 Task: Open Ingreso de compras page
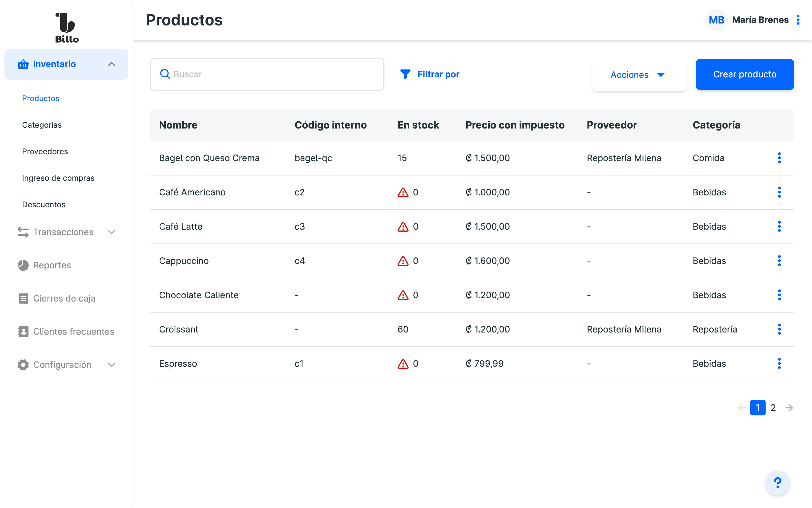click(58, 178)
